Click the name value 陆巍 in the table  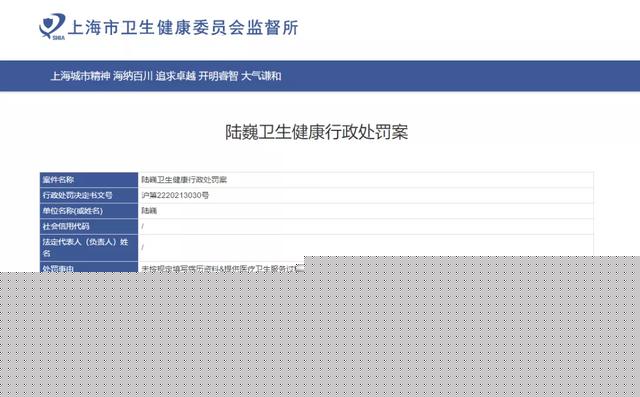coord(149,211)
